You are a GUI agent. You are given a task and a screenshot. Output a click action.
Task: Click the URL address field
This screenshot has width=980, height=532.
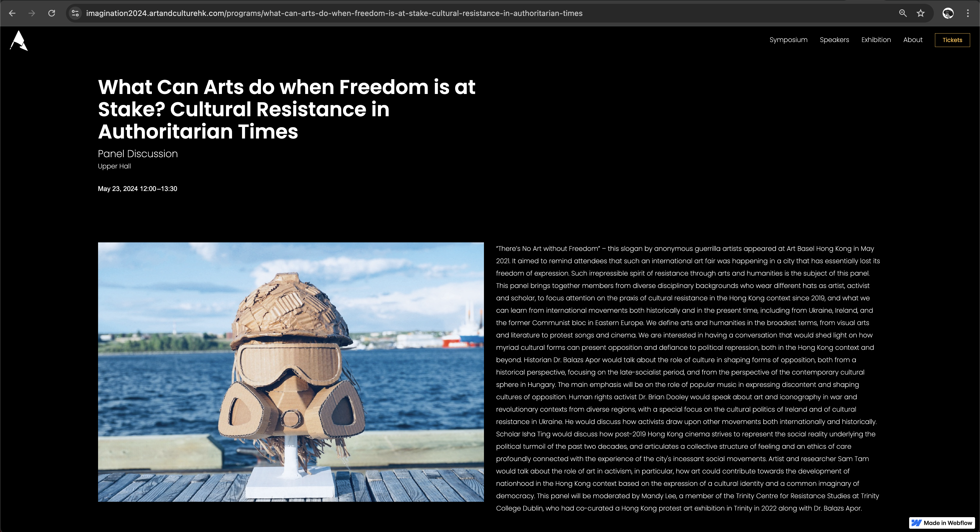pyautogui.click(x=334, y=13)
